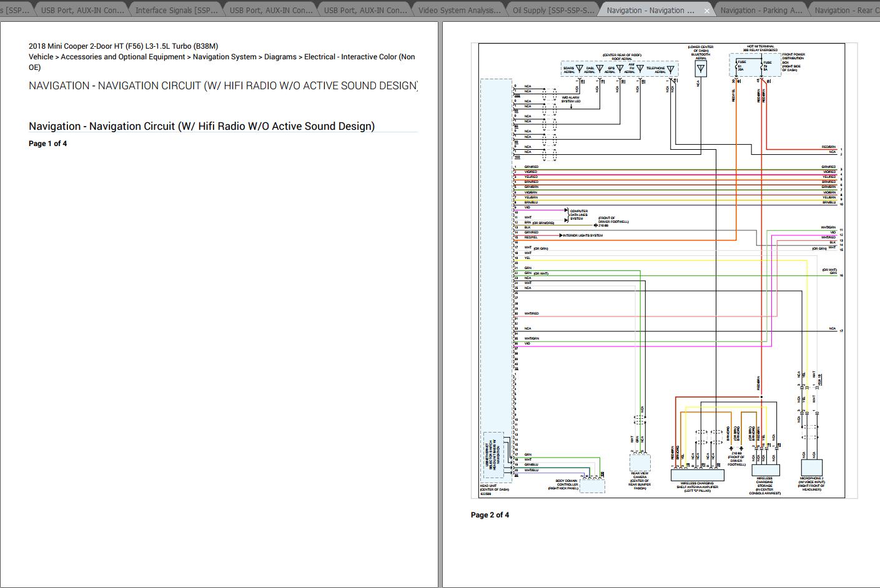The height and width of the screenshot is (588, 880).
Task: Click the Microphone 2 component box
Action: coord(811,468)
